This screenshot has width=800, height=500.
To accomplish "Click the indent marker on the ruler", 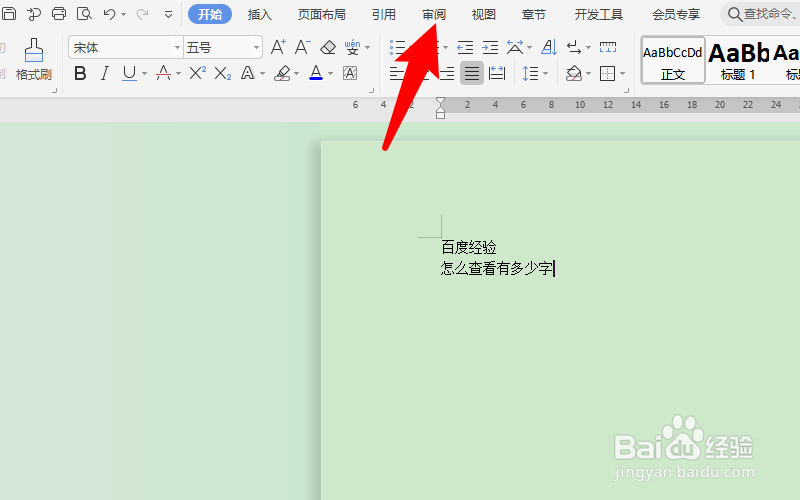I will [x=440, y=108].
